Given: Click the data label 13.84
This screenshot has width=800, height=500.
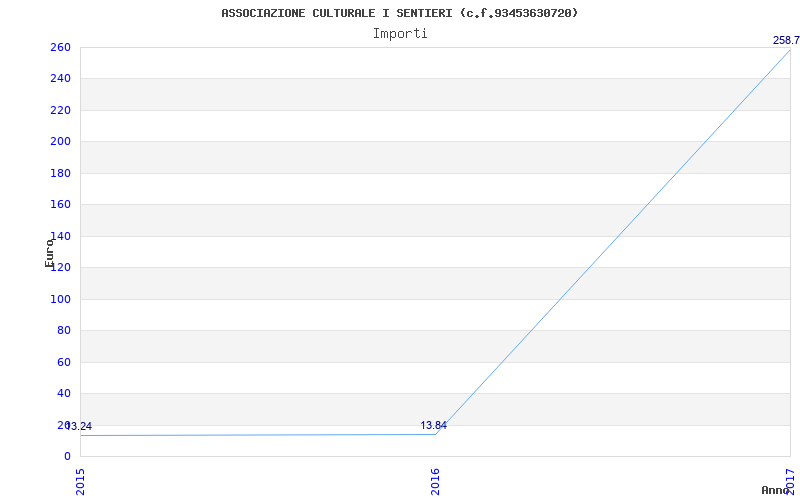Looking at the screenshot, I should coord(434,426).
